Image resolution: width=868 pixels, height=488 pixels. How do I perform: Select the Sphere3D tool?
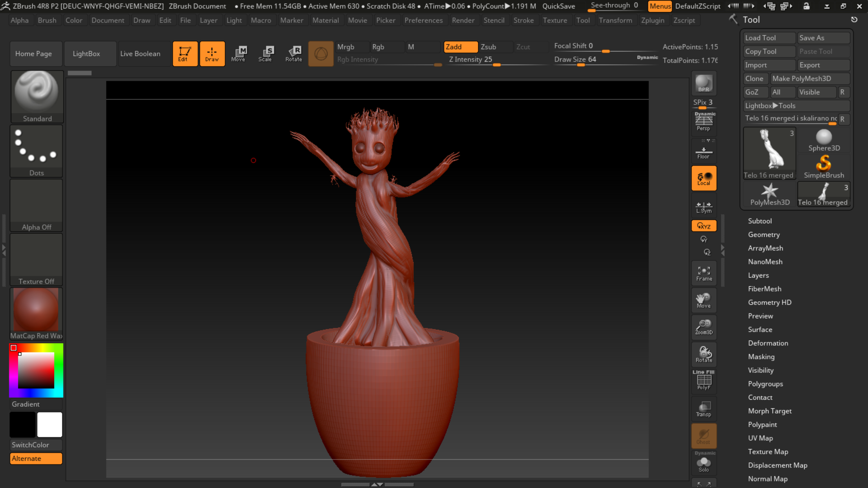(824, 140)
